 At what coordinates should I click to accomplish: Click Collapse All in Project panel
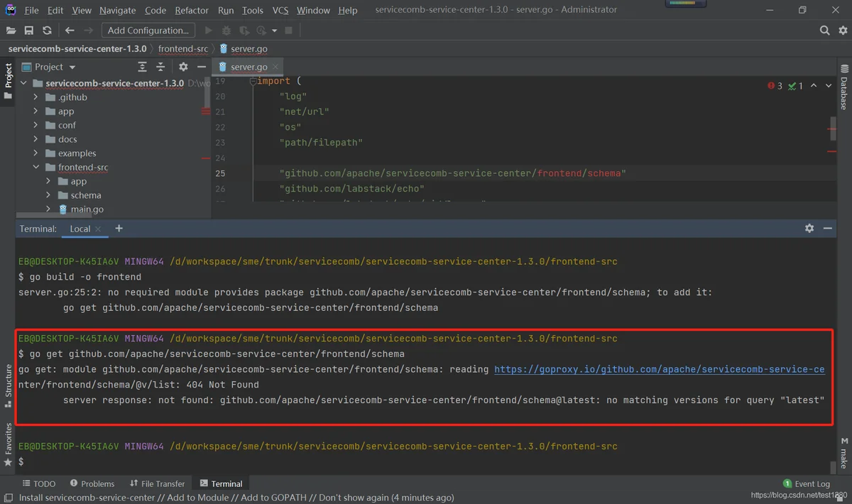[160, 67]
